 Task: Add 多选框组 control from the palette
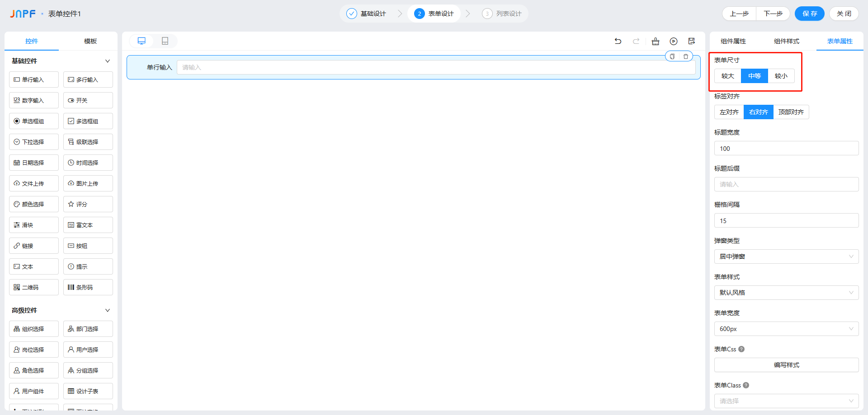pos(88,121)
